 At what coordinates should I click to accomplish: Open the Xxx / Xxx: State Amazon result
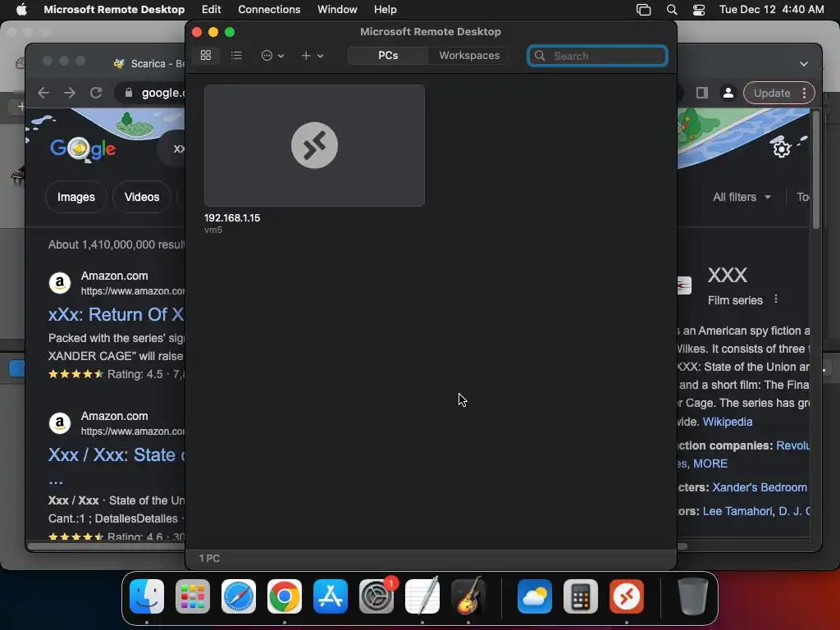click(x=116, y=454)
